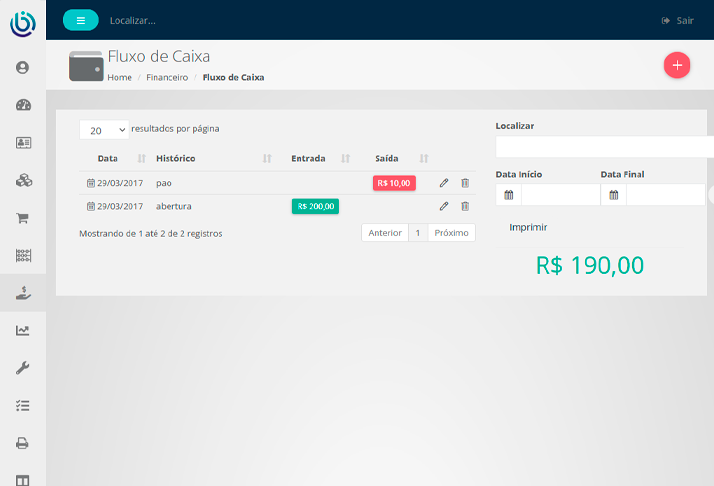This screenshot has height=486, width=714.
Task: Toggle the hamburger menu button
Action: pos(81,20)
